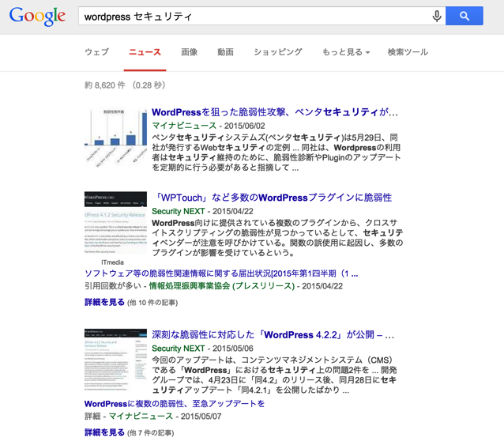Click the Google logo

coord(37,17)
